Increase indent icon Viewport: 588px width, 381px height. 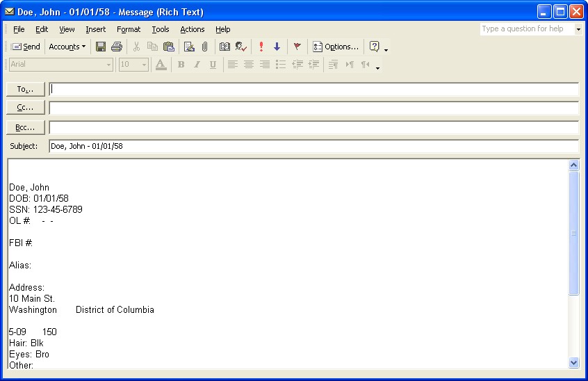tap(313, 65)
